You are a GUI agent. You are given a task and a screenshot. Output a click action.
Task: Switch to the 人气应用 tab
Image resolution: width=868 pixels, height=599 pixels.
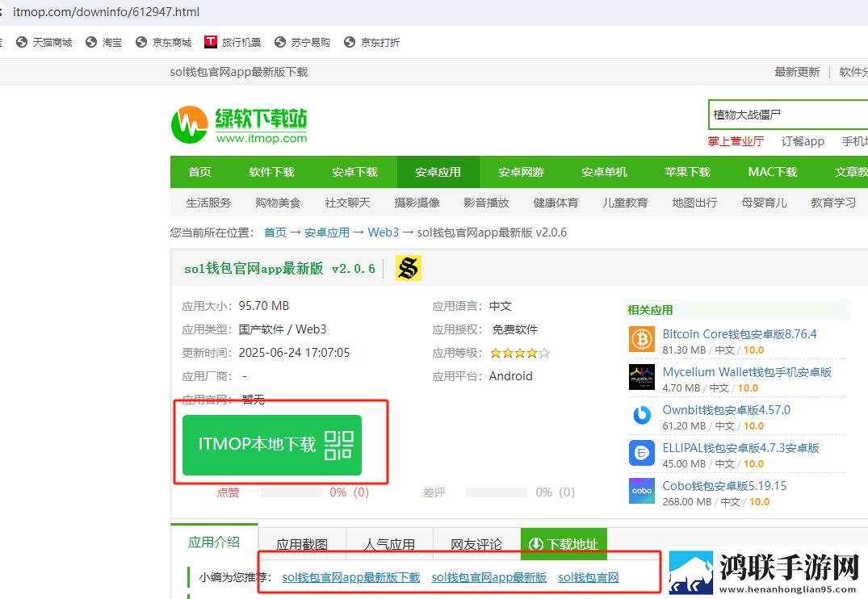pos(389,545)
